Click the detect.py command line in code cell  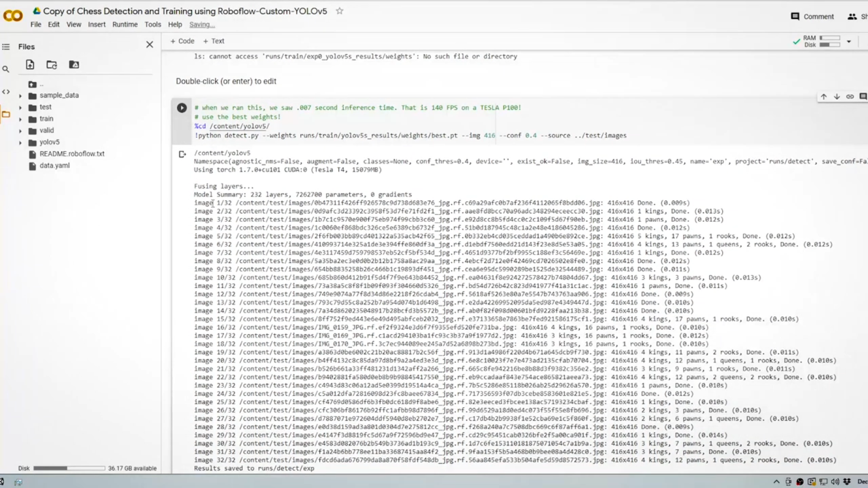(x=410, y=136)
